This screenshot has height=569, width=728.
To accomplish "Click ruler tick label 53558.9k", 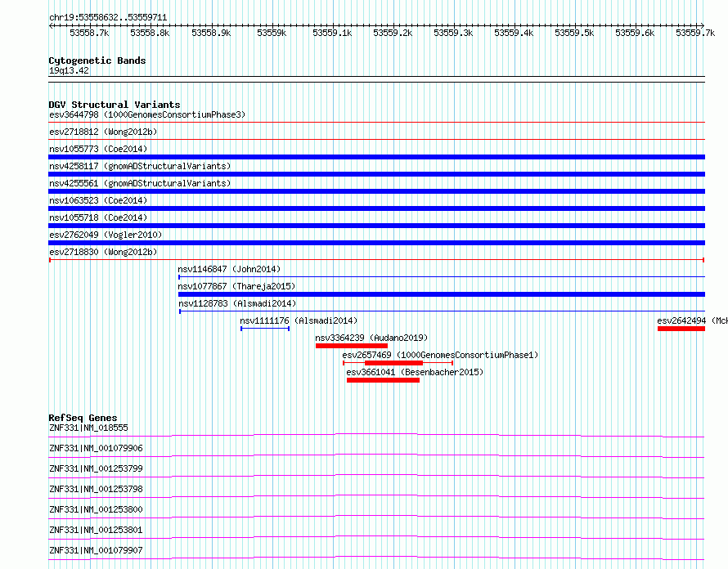I will tap(211, 33).
